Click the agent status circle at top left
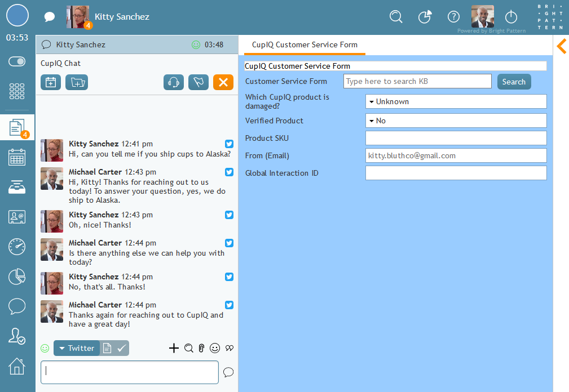The image size is (569, 392). (17, 15)
